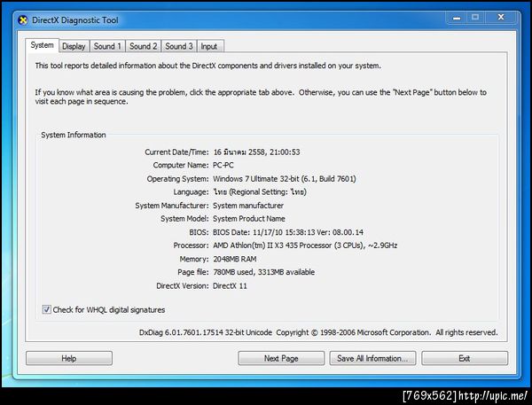Screen dimensions: 532x405
Task: Click Save All Information button
Action: click(372, 358)
